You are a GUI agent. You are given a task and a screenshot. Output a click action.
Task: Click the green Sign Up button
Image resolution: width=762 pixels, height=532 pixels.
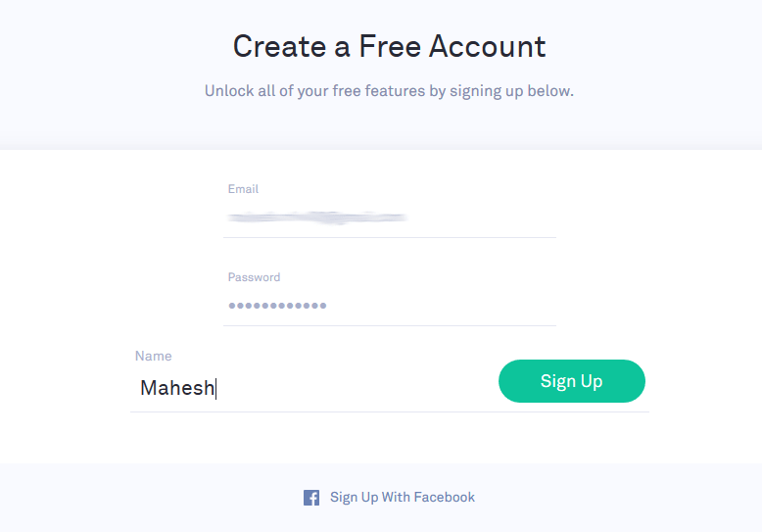point(572,381)
